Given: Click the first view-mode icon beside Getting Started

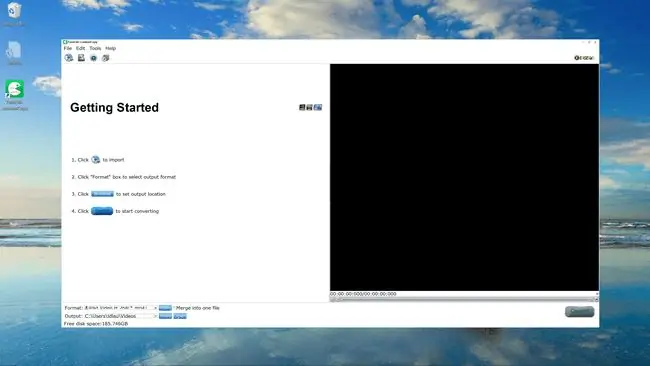Looking at the screenshot, I should point(302,107).
